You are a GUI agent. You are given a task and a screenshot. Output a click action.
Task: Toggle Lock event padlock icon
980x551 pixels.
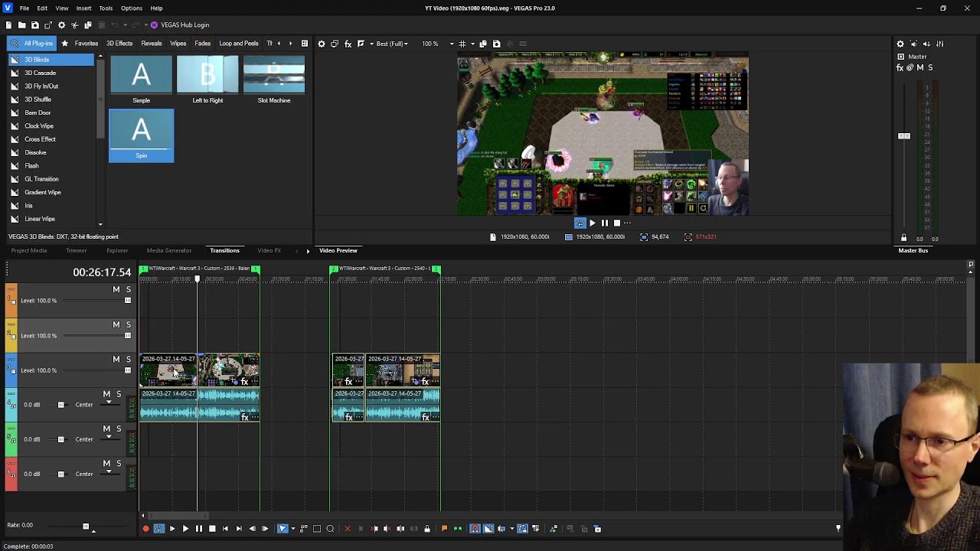tap(427, 529)
